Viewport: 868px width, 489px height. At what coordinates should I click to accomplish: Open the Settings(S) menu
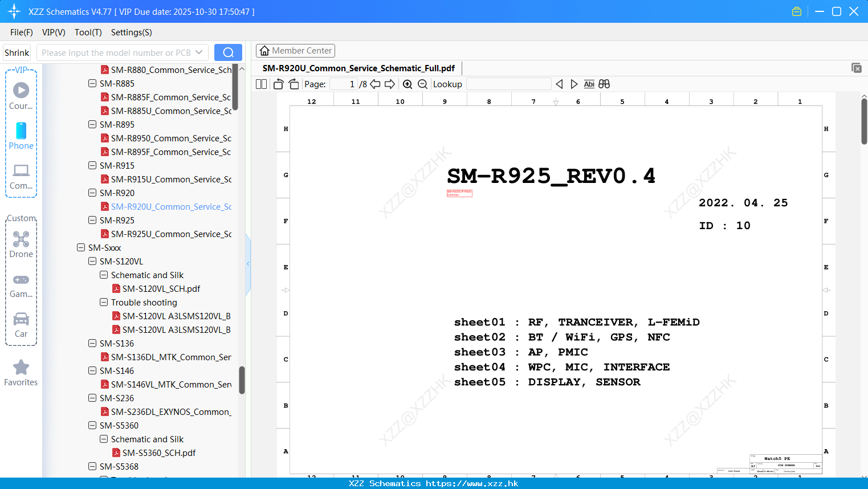132,32
